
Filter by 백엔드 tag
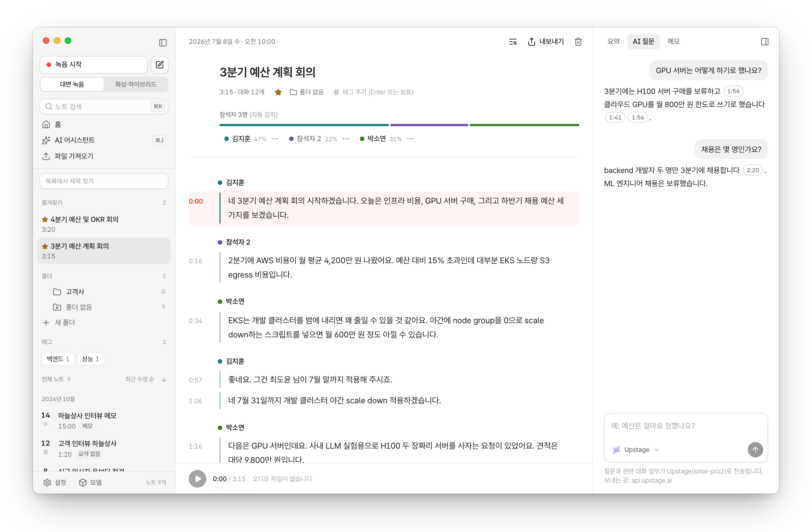(58, 359)
